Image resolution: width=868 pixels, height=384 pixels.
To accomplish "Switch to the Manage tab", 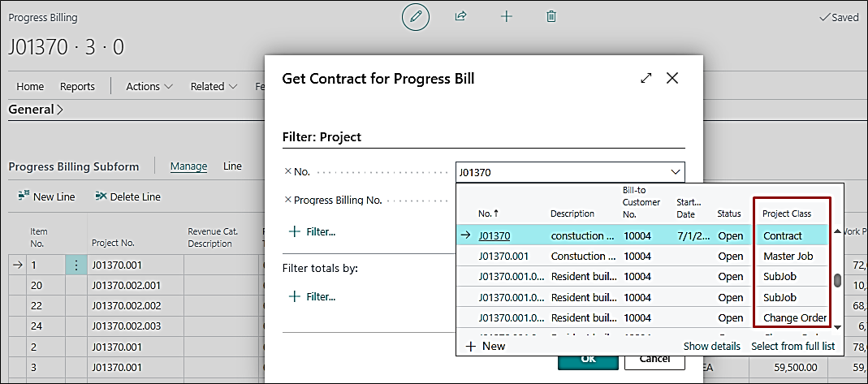I will tap(188, 166).
